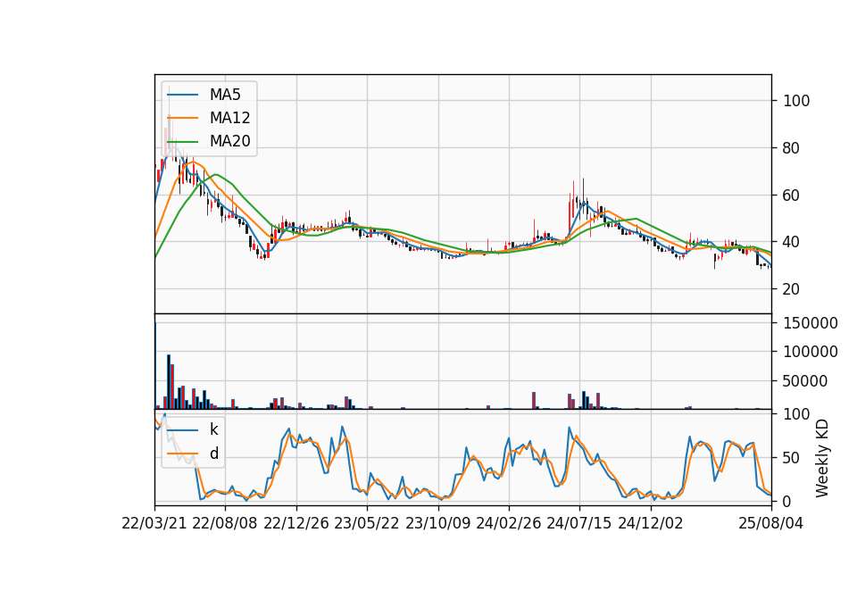Click the orange MA12 legend line sample

tap(182, 118)
